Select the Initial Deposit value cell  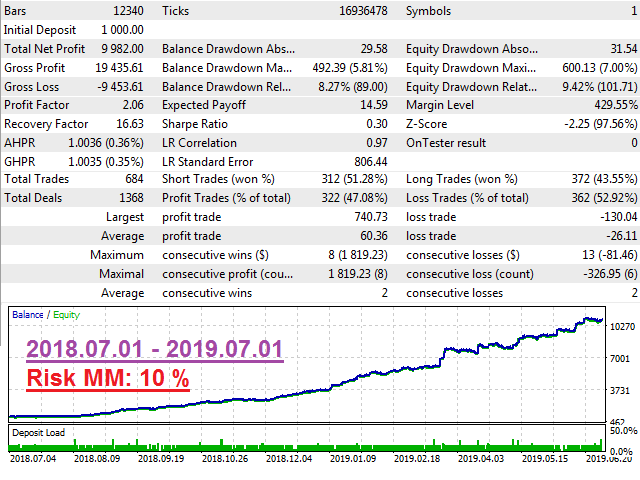(x=118, y=29)
